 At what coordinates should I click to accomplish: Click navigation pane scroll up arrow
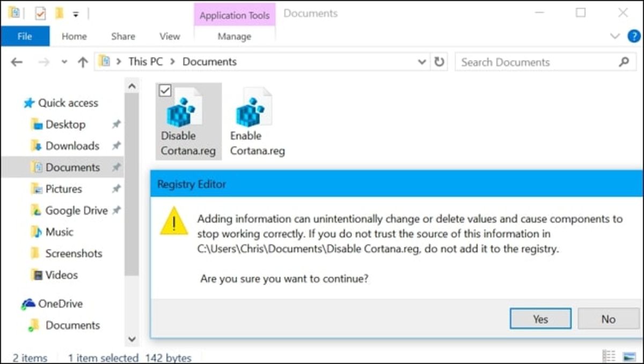tap(132, 85)
